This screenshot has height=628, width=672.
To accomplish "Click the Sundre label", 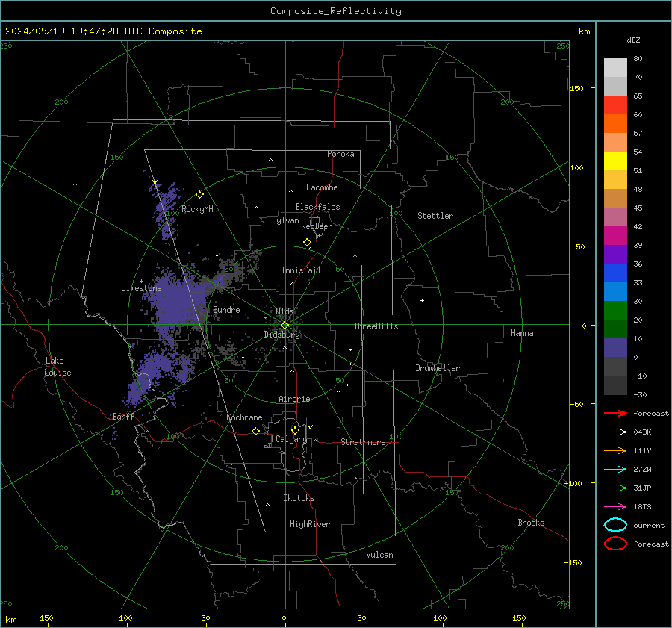I will click(226, 309).
